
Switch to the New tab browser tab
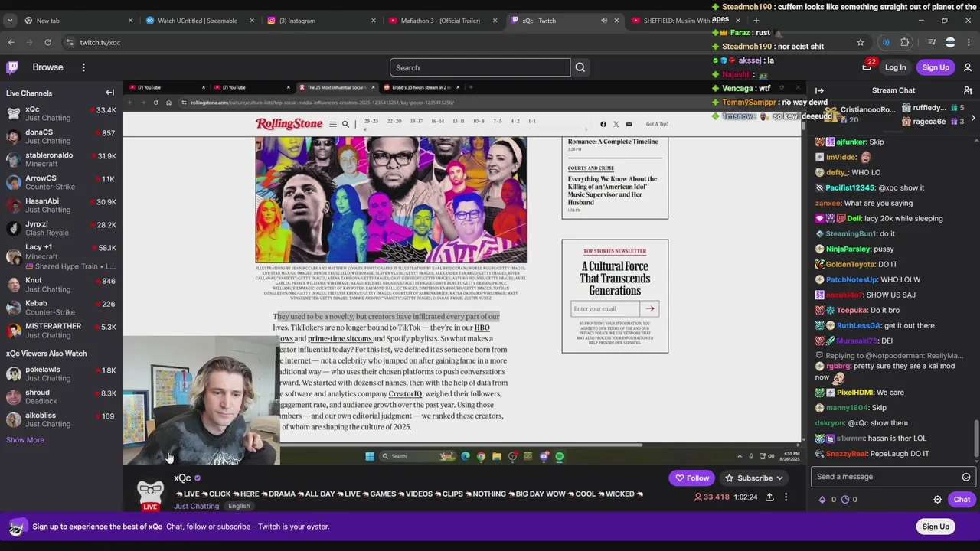point(78,21)
